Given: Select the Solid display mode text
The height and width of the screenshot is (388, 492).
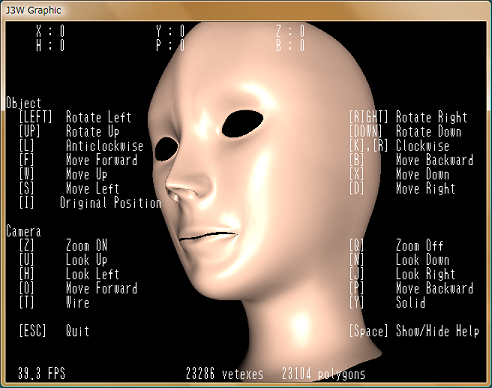Looking at the screenshot, I should click(410, 303).
